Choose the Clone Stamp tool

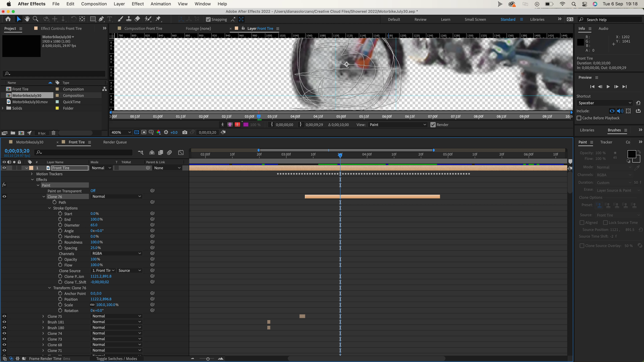click(129, 19)
